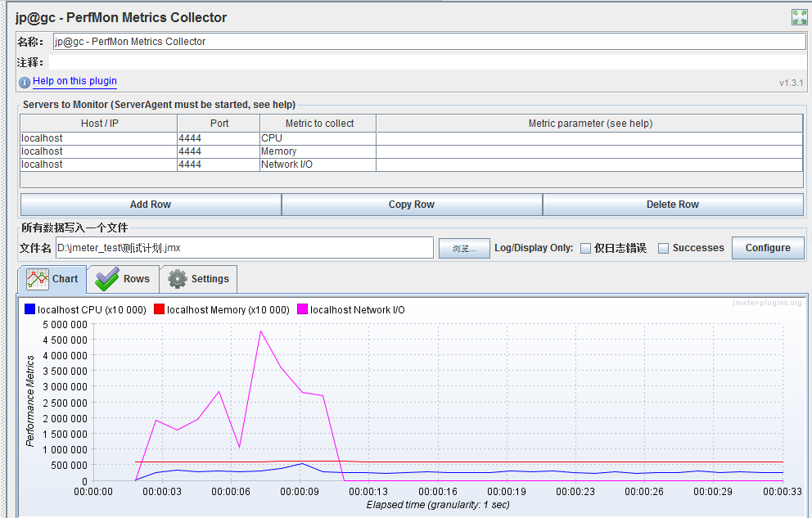Click the Elapsed time axis label
This screenshot has width=812, height=518.
pos(438,505)
